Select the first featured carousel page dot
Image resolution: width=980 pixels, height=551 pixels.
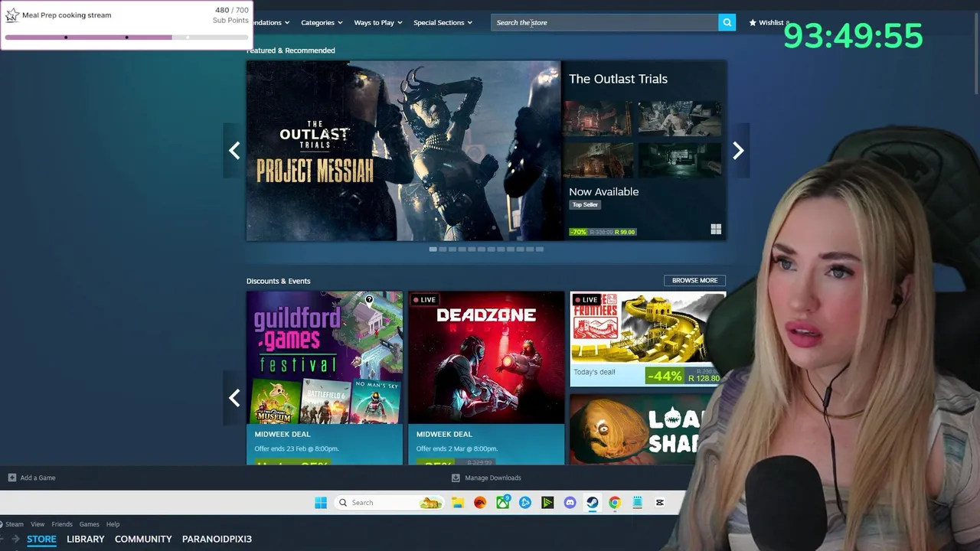click(433, 249)
